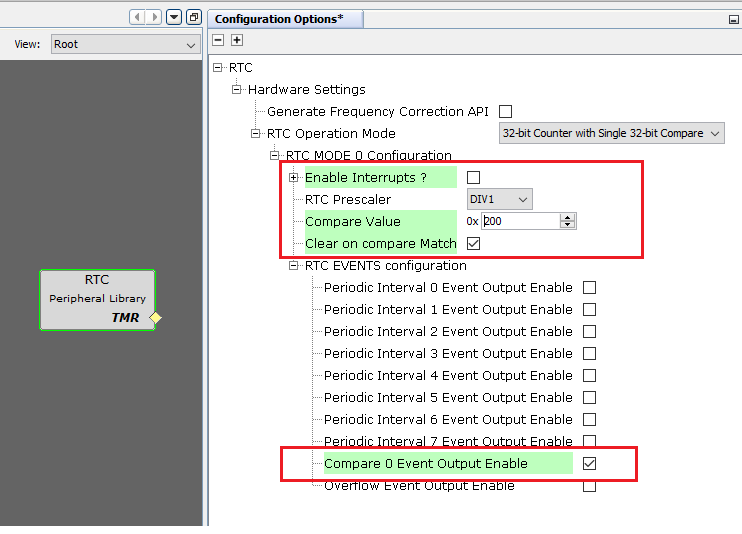The image size is (742, 534).
Task: Enable Periodic Interval 4 Event Output
Action: [x=589, y=375]
